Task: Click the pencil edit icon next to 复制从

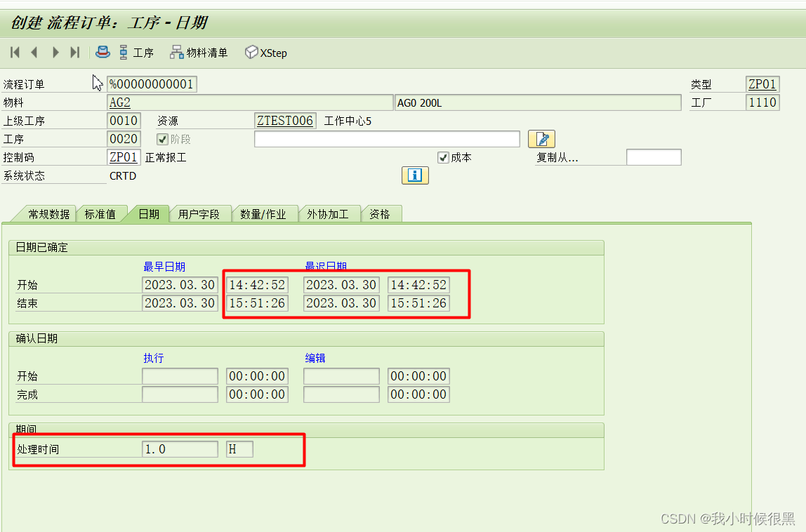Action: click(x=541, y=138)
